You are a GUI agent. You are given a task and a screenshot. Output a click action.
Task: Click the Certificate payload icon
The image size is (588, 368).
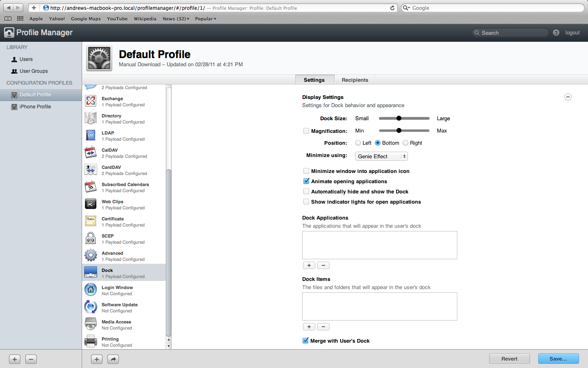(x=91, y=221)
